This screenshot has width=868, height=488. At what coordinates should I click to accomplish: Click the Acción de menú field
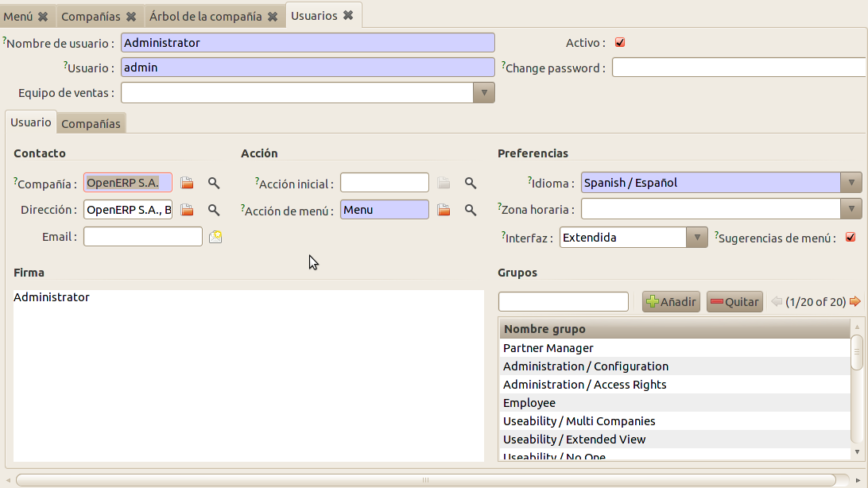coord(385,210)
